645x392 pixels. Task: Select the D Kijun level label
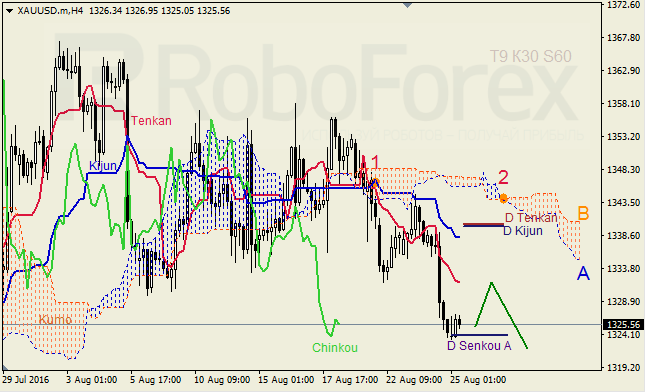523,231
